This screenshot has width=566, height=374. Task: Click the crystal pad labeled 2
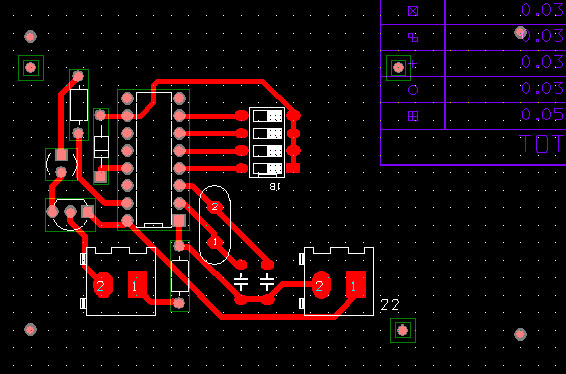click(215, 207)
